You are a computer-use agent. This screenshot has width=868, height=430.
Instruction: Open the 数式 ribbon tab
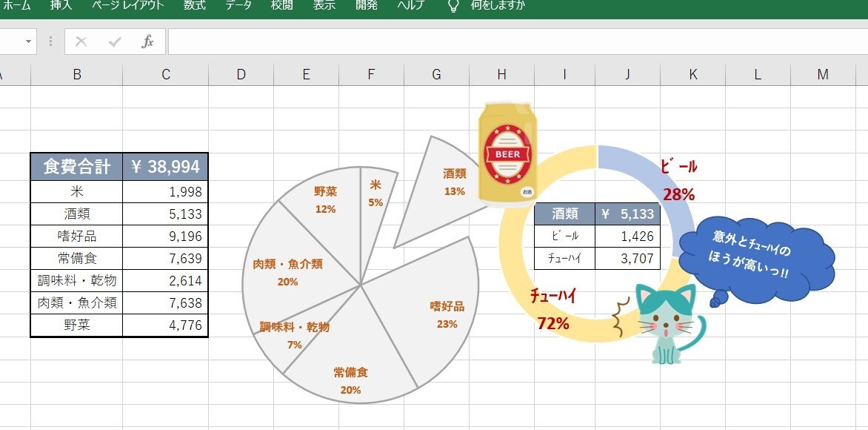pyautogui.click(x=195, y=5)
